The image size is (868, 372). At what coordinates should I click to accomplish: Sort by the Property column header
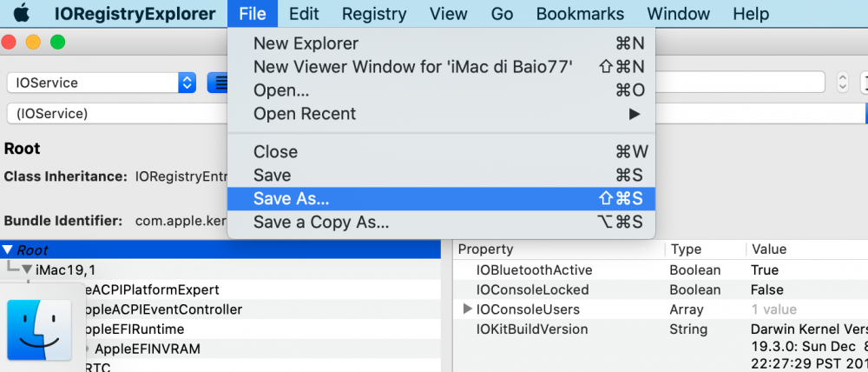pos(558,249)
